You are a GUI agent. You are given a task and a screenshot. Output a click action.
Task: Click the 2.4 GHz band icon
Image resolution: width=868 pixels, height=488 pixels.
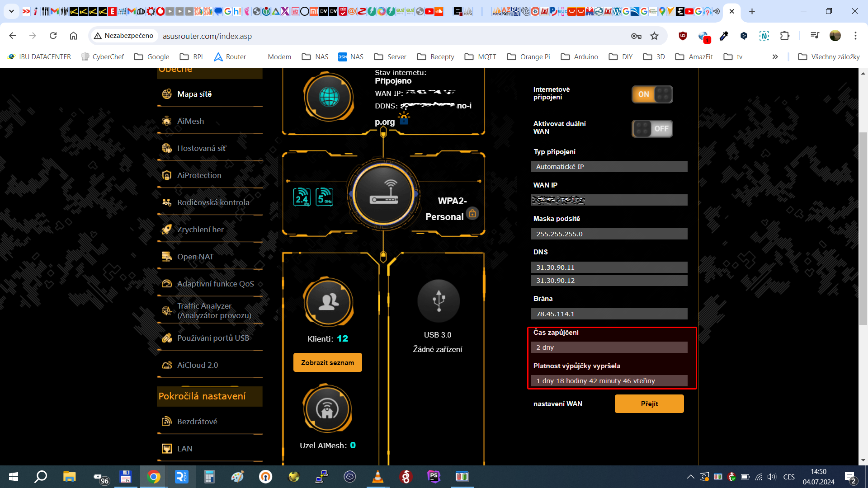point(302,197)
